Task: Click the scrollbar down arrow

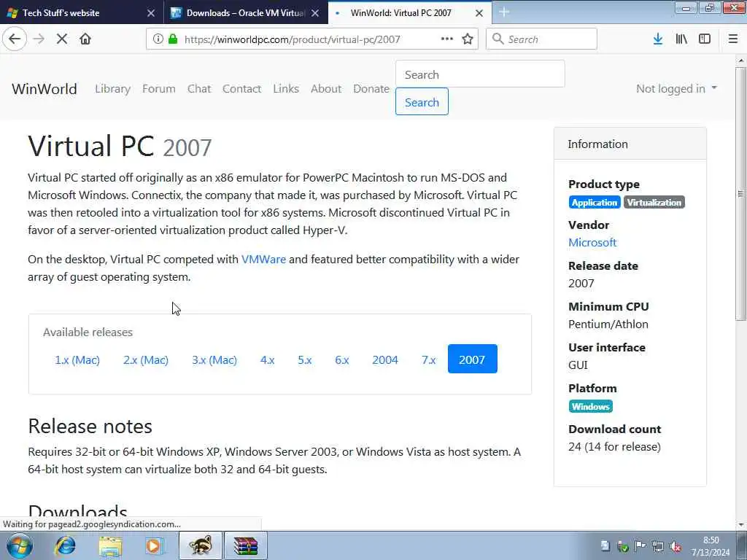Action: coord(741,525)
